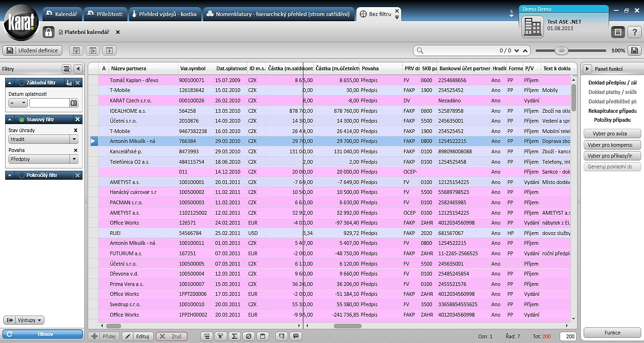
Task: Open the Stav úhrady dropdown showing Hradit
Action: pyautogui.click(x=43, y=139)
